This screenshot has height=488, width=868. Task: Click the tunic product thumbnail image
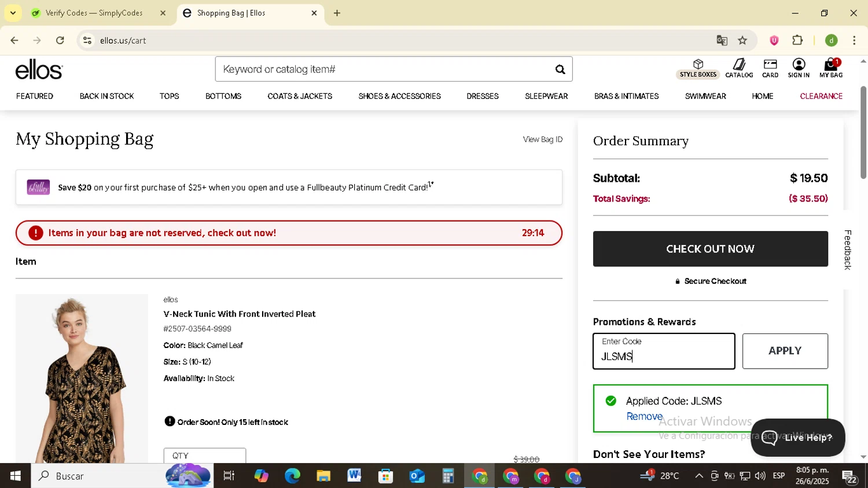82,379
